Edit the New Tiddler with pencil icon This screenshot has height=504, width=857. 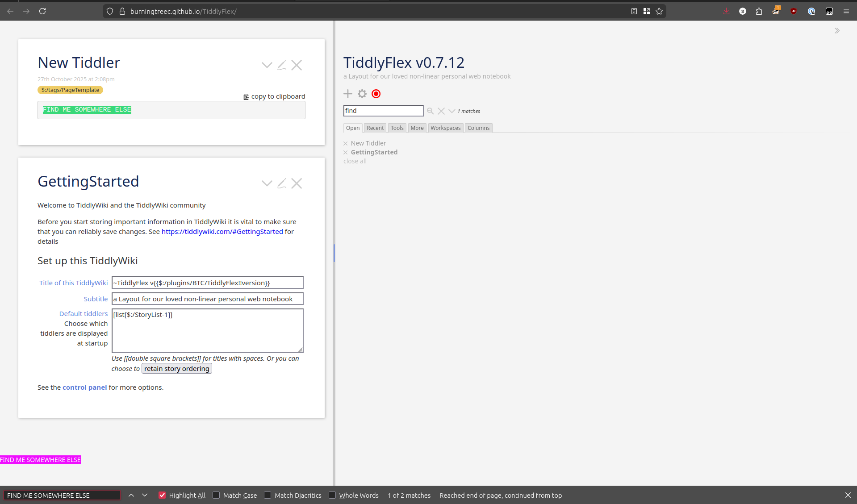[x=282, y=65]
